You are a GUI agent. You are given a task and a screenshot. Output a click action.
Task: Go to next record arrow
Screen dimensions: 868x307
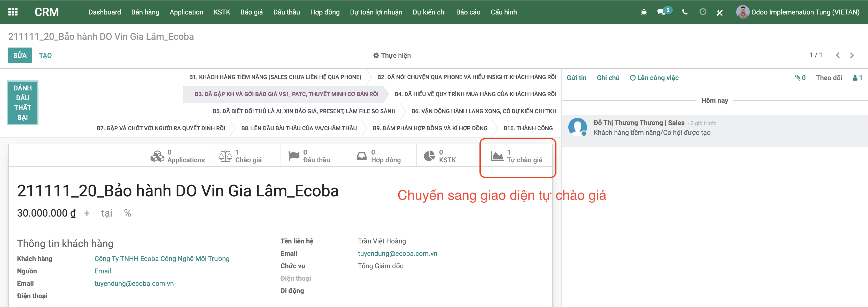point(852,55)
